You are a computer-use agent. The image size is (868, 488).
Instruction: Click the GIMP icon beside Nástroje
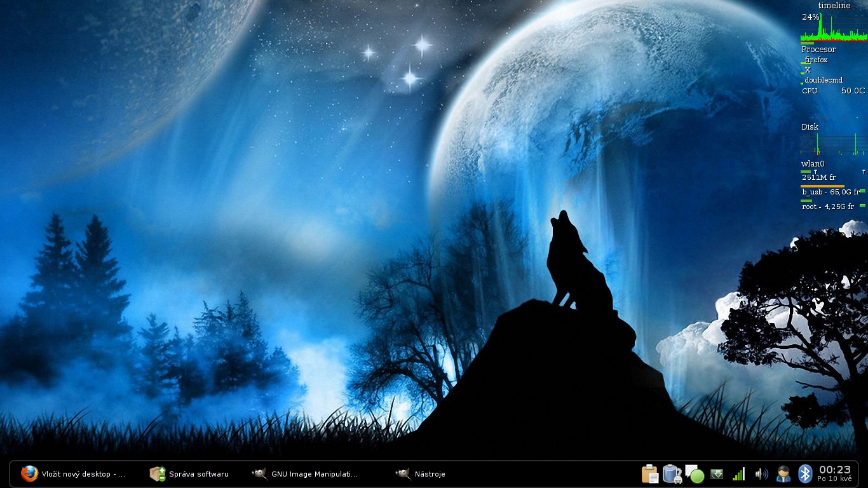403,474
